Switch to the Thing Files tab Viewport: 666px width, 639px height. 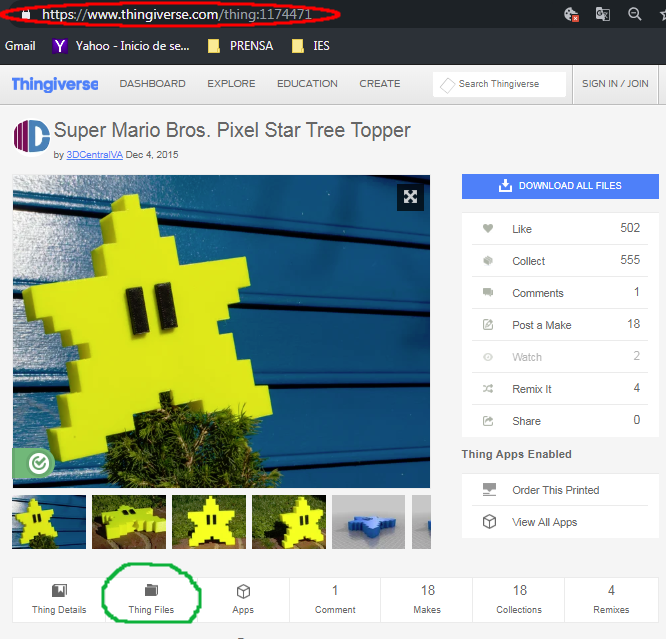(151, 600)
